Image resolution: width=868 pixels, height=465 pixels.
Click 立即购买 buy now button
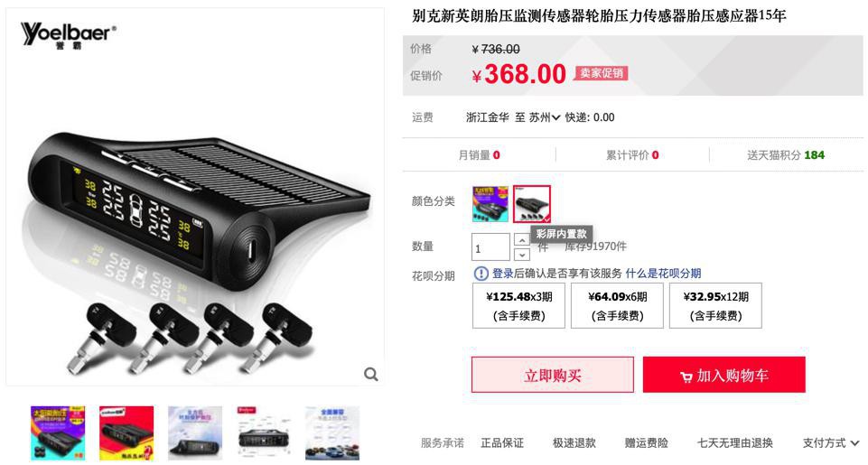tap(553, 375)
